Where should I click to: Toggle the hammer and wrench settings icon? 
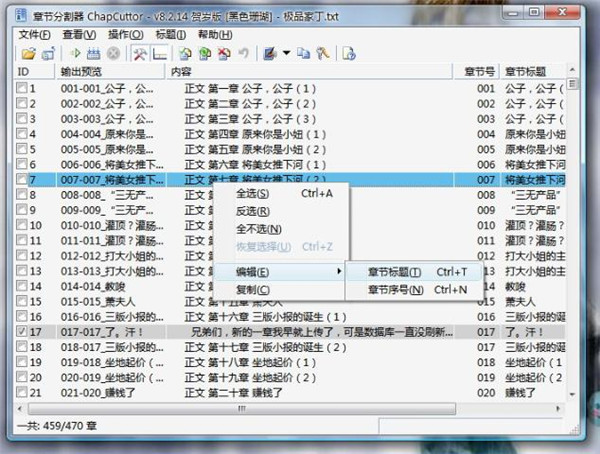tap(140, 54)
